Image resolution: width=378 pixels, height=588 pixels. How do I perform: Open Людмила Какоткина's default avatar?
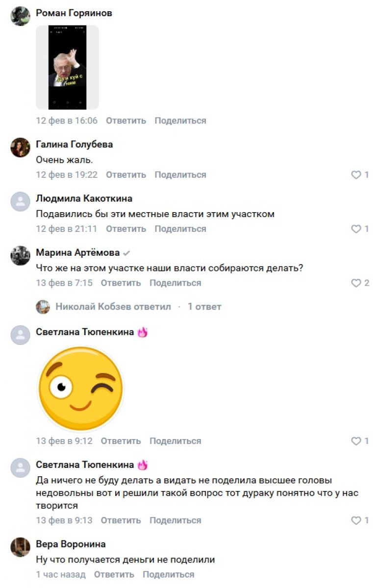pos(21,201)
